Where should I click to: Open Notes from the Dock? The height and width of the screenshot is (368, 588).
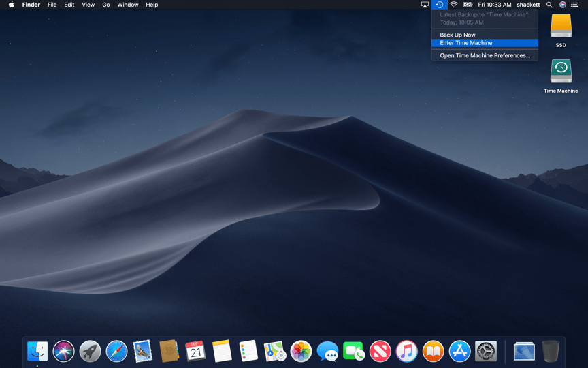[x=222, y=351]
